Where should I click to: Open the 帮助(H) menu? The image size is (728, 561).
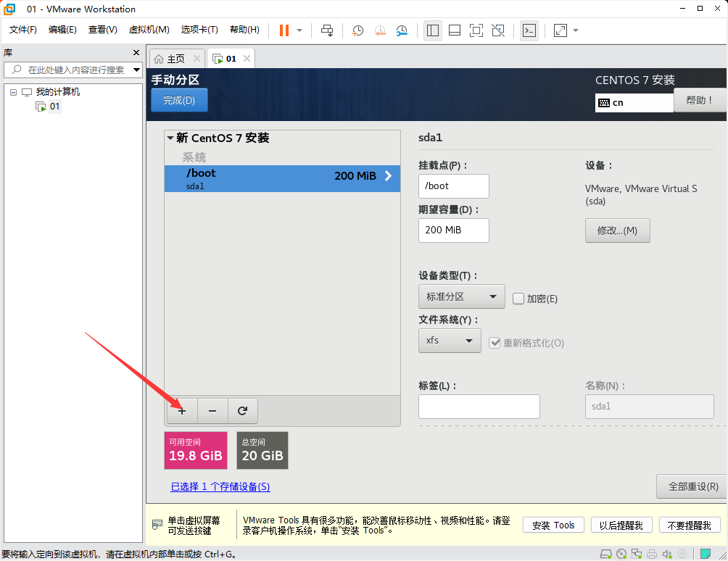pos(244,30)
